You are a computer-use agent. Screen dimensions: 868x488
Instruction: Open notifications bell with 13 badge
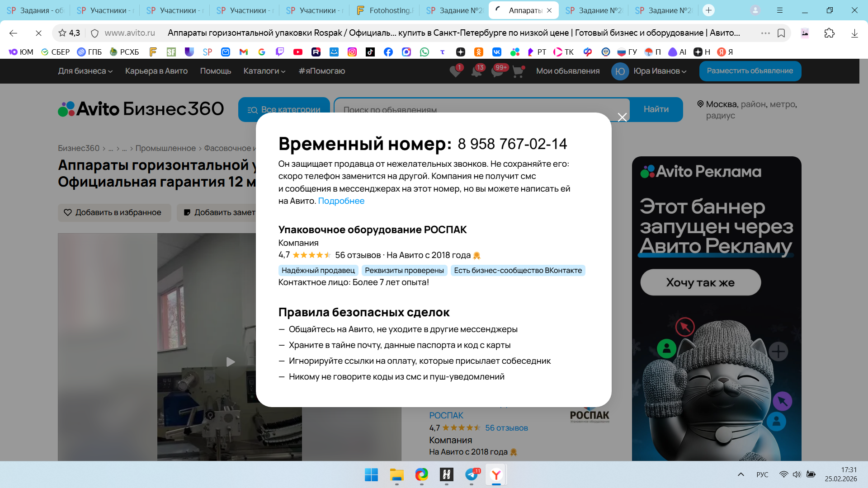click(x=476, y=71)
